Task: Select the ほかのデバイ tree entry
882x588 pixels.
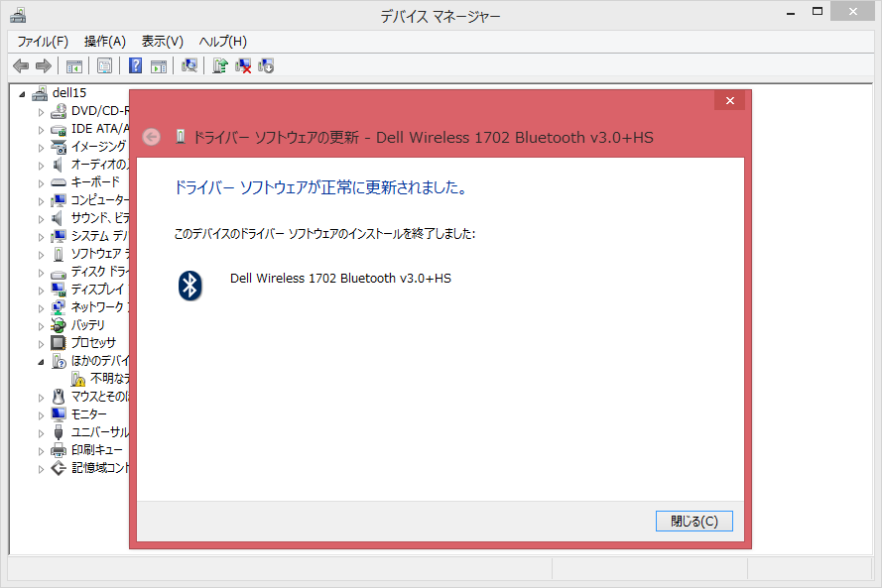Action: [x=99, y=361]
